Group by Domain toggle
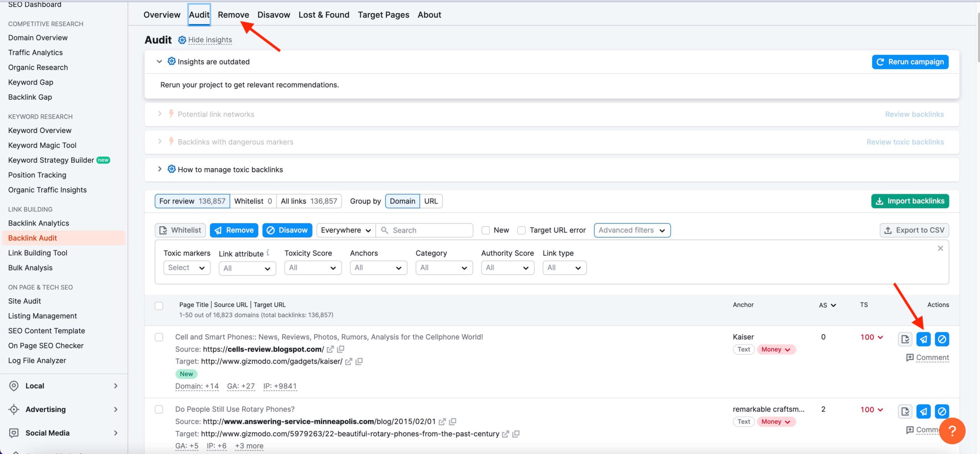 pyautogui.click(x=402, y=201)
